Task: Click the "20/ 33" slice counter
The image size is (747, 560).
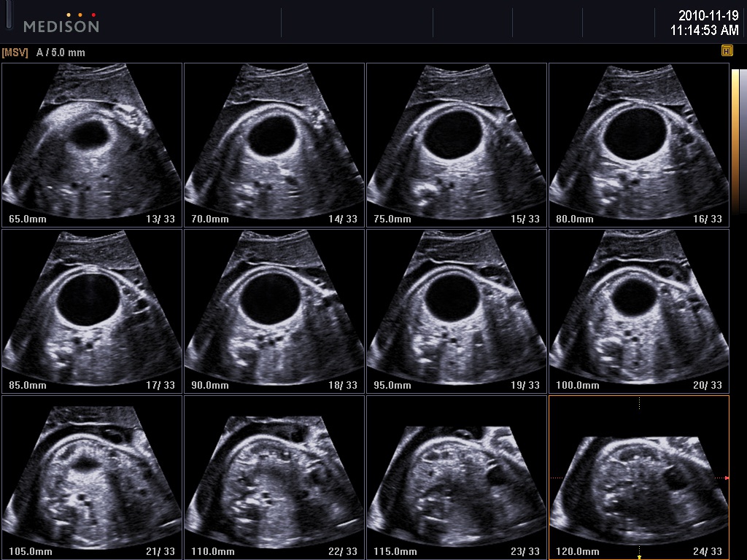Action: [x=708, y=385]
